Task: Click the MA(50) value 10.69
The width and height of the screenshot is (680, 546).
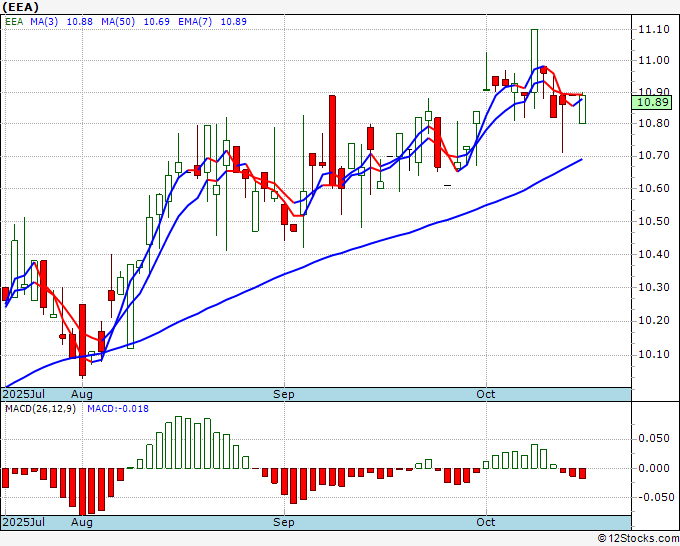Action: (x=157, y=22)
